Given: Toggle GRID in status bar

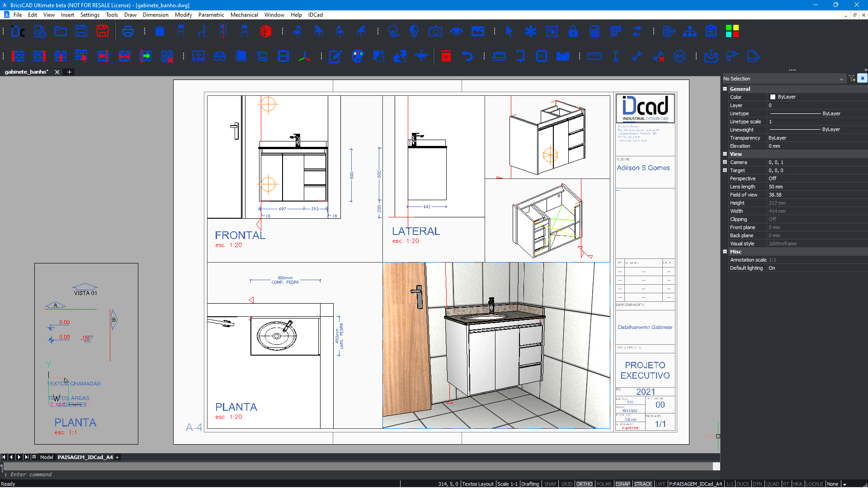Looking at the screenshot, I should coord(566,484).
